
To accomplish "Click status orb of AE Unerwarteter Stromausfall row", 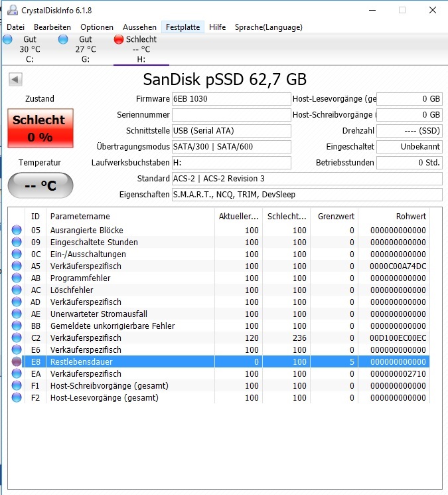I will 17,314.
